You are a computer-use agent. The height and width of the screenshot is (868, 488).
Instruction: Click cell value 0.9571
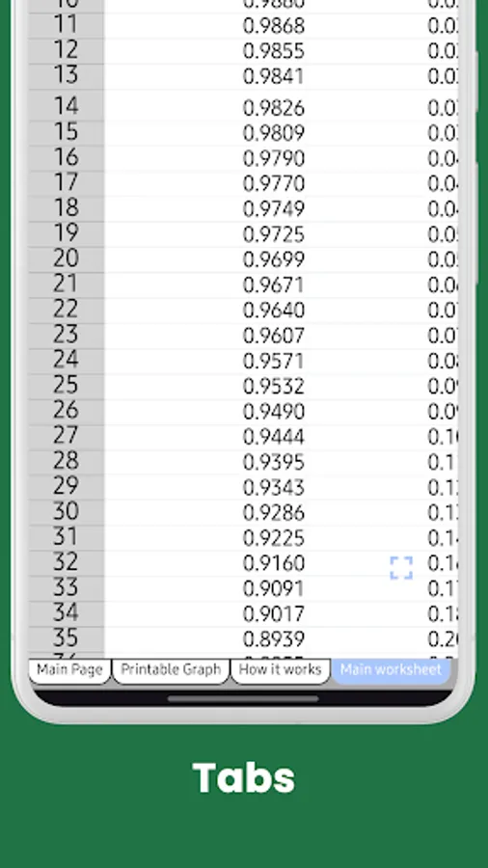click(x=274, y=362)
